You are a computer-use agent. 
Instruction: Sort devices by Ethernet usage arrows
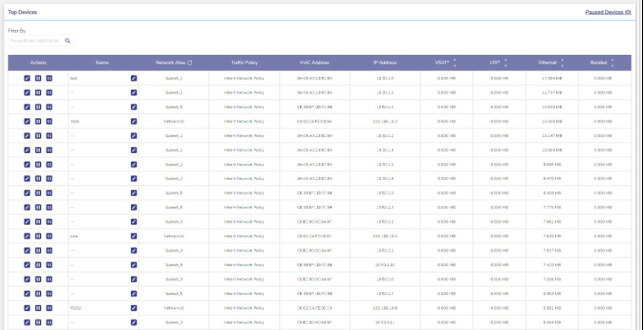[x=562, y=63]
